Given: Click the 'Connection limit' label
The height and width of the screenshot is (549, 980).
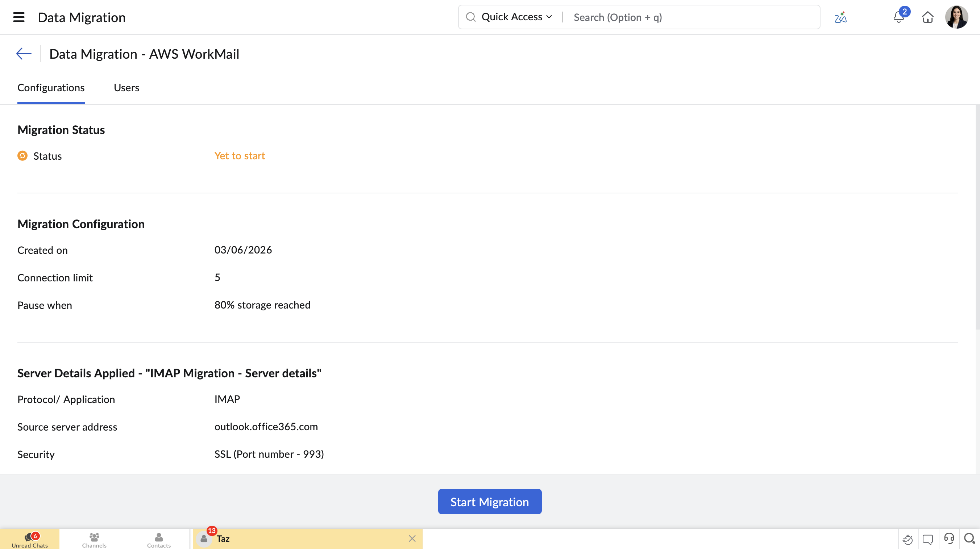Looking at the screenshot, I should [55, 278].
